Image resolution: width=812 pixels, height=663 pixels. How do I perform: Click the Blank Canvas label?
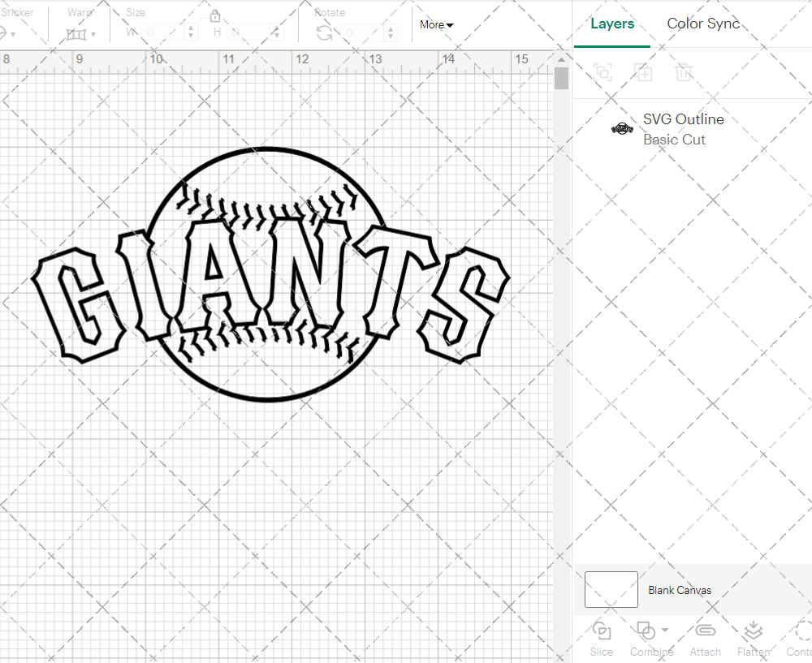click(680, 590)
